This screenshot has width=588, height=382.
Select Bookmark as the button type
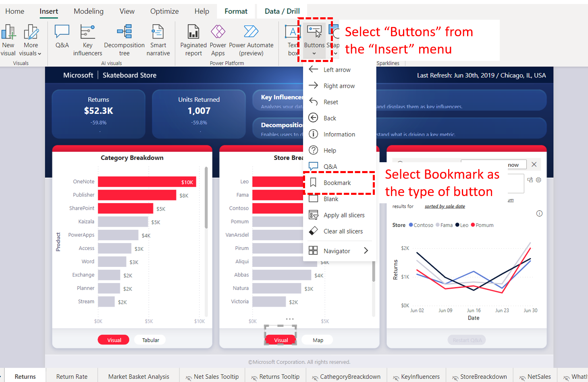click(339, 183)
